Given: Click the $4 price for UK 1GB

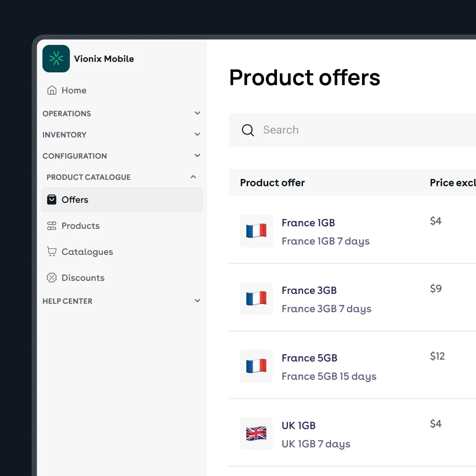Looking at the screenshot, I should (x=436, y=424).
